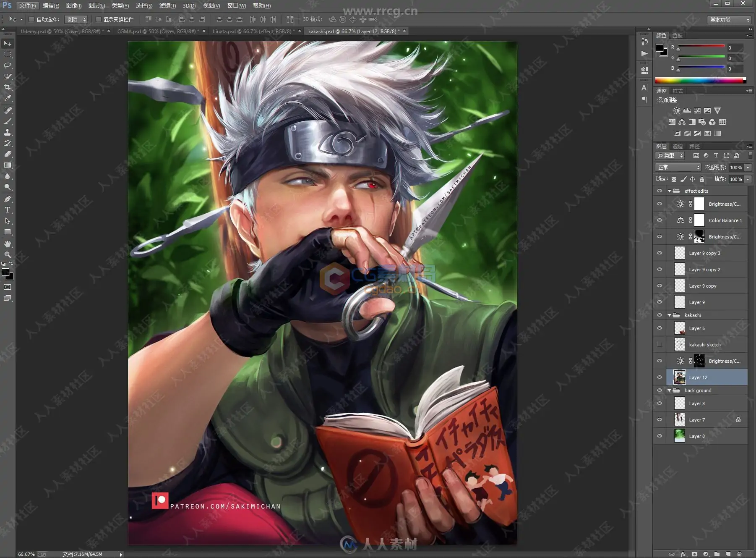Open the layer filter type dropdown
Screen dimensions: 756x558
tap(670, 156)
